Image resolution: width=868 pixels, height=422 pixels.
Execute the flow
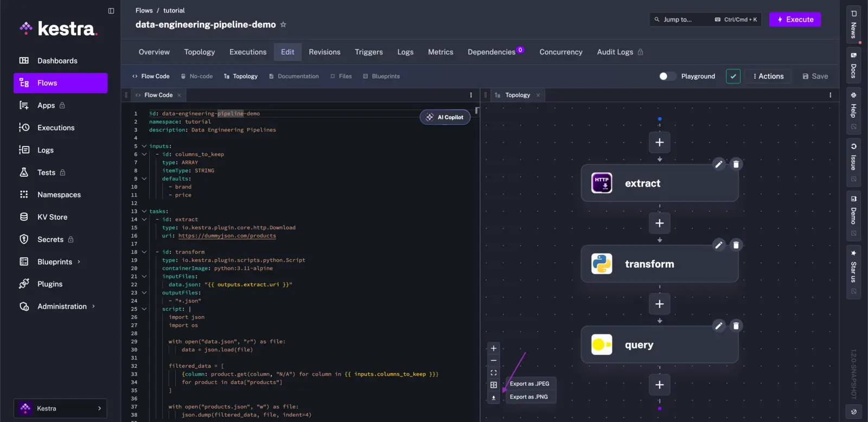(795, 20)
